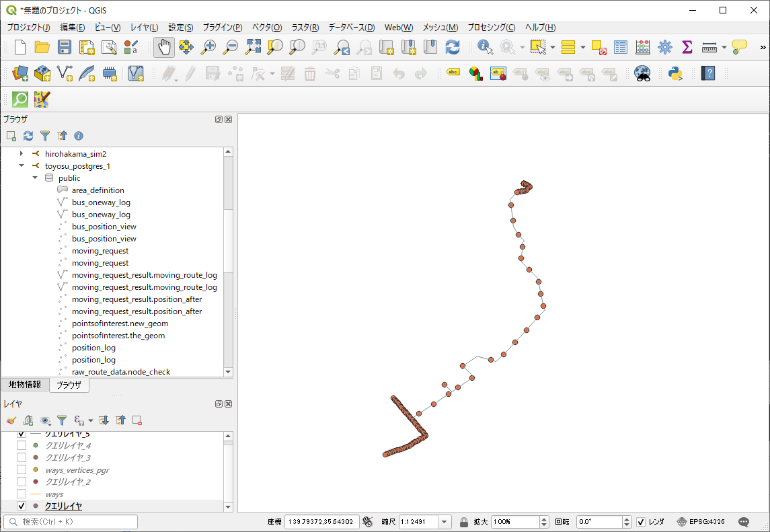
Task: Click the Zoom In magnifier tool
Action: (208, 47)
